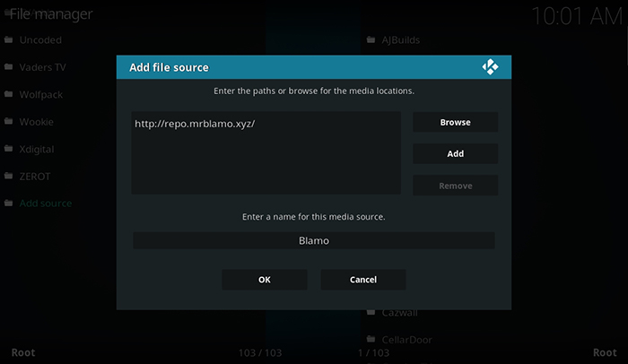Image resolution: width=628 pixels, height=364 pixels.
Task: Click folder icon next to Xdigital
Action: point(8,149)
